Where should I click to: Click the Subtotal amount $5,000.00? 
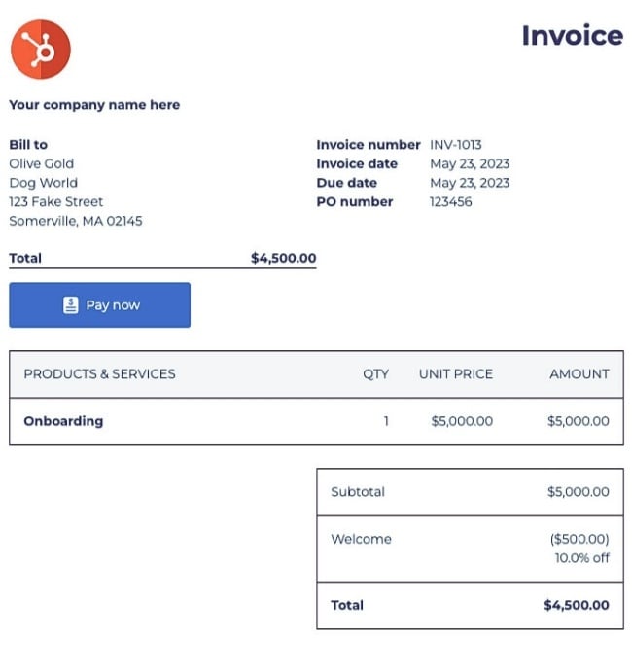point(578,492)
